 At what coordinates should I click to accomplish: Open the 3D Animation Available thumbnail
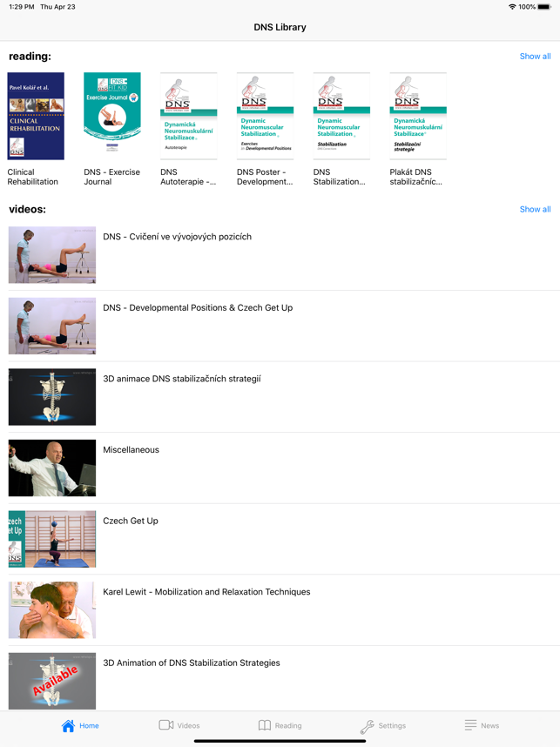[52, 681]
